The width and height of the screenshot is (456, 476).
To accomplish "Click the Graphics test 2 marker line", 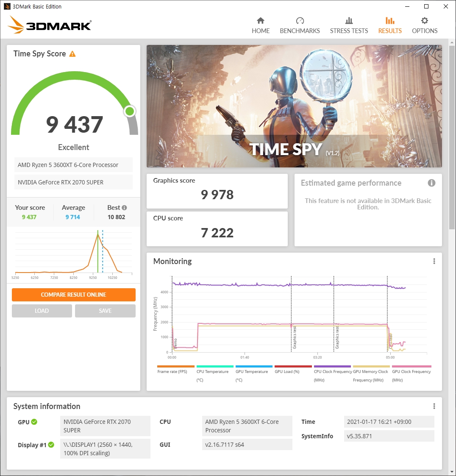I will click(334, 314).
